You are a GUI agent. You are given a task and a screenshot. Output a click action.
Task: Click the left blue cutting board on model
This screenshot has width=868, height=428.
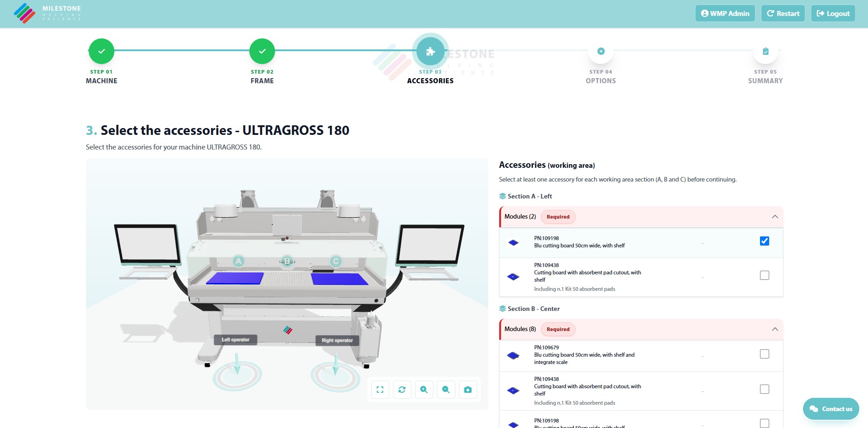pos(235,278)
